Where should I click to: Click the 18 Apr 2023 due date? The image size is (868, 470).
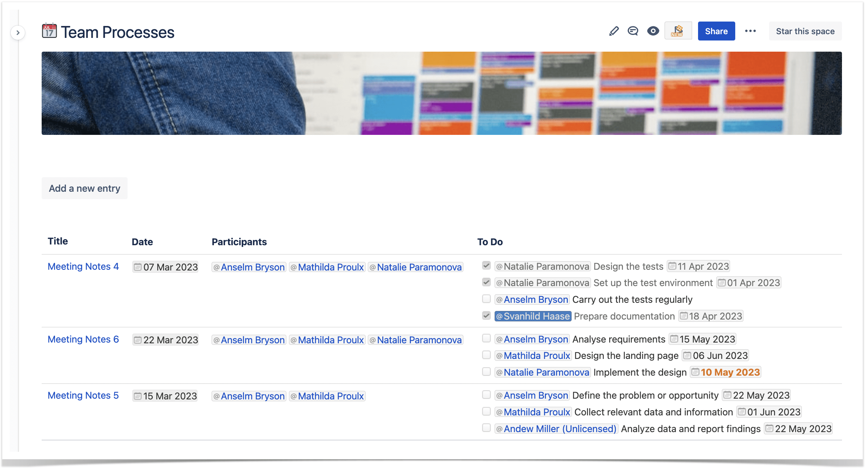[x=711, y=316]
